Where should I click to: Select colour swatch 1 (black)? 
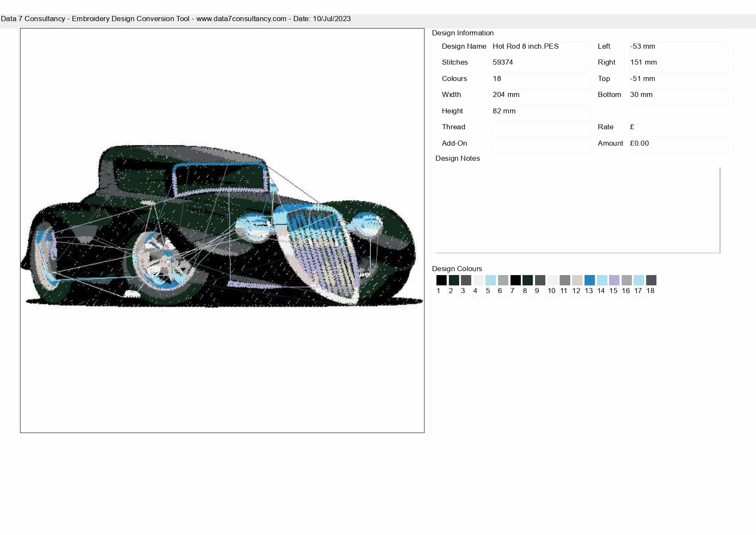pos(441,280)
